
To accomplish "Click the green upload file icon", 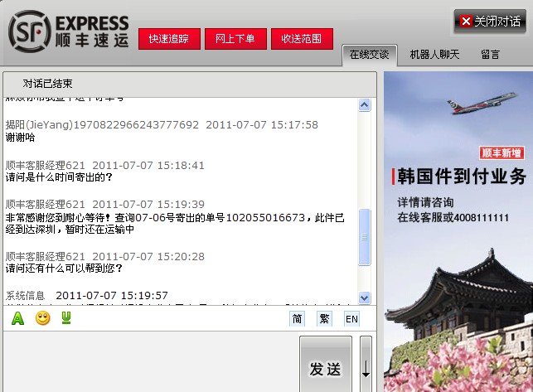I will [x=66, y=318].
